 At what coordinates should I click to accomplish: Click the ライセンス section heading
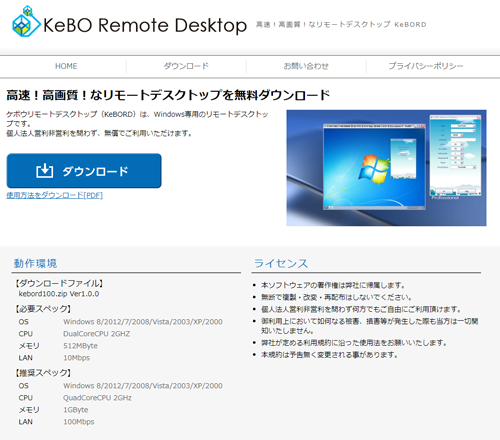pyautogui.click(x=281, y=263)
